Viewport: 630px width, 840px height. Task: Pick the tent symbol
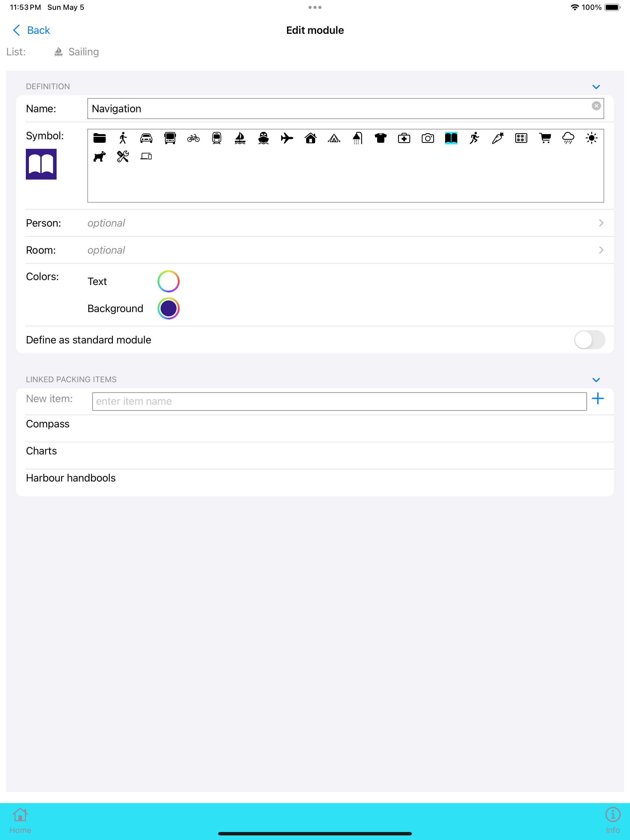[334, 138]
